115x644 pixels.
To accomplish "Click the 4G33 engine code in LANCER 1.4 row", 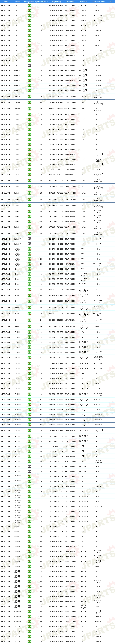I will click(x=98, y=373).
